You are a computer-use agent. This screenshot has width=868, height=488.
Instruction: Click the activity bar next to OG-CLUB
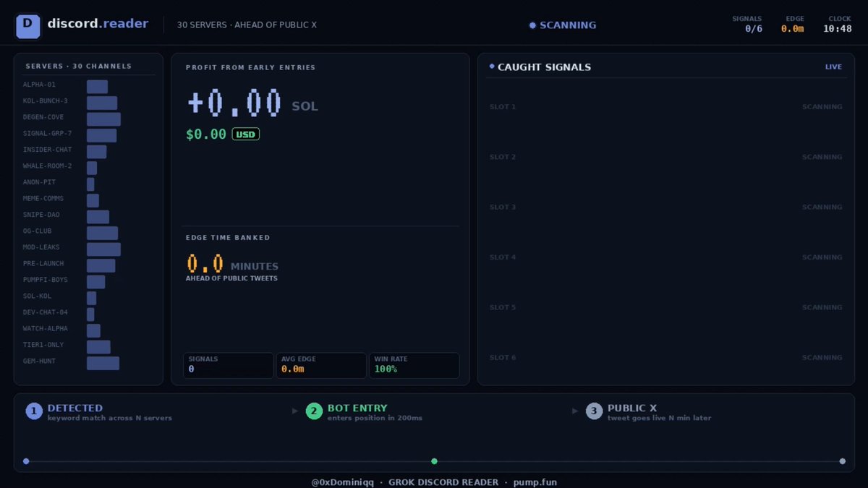click(102, 233)
